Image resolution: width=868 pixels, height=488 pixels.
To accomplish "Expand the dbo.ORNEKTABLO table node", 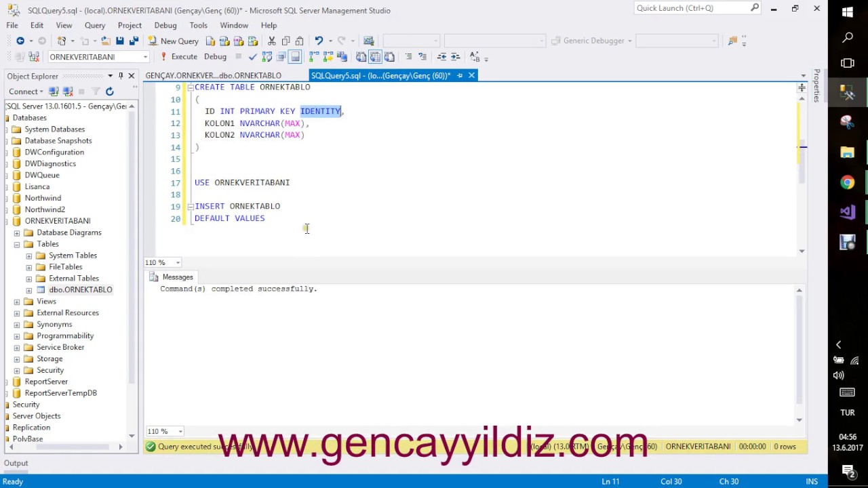I will pos(28,290).
